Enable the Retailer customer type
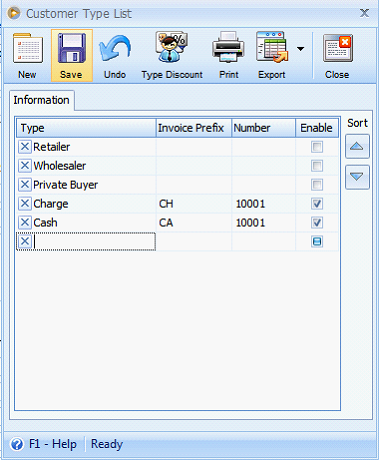Viewport: 380px width, 461px height. pyautogui.click(x=317, y=147)
